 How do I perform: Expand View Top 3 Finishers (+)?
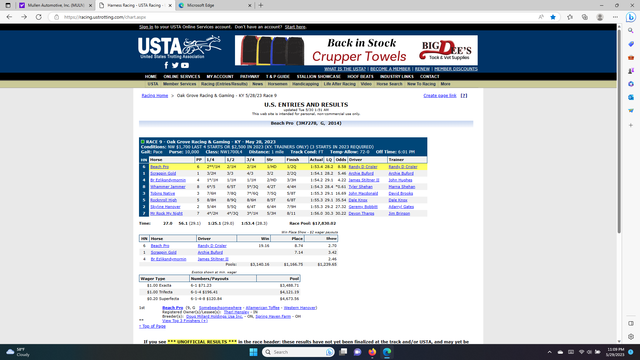[184, 321]
